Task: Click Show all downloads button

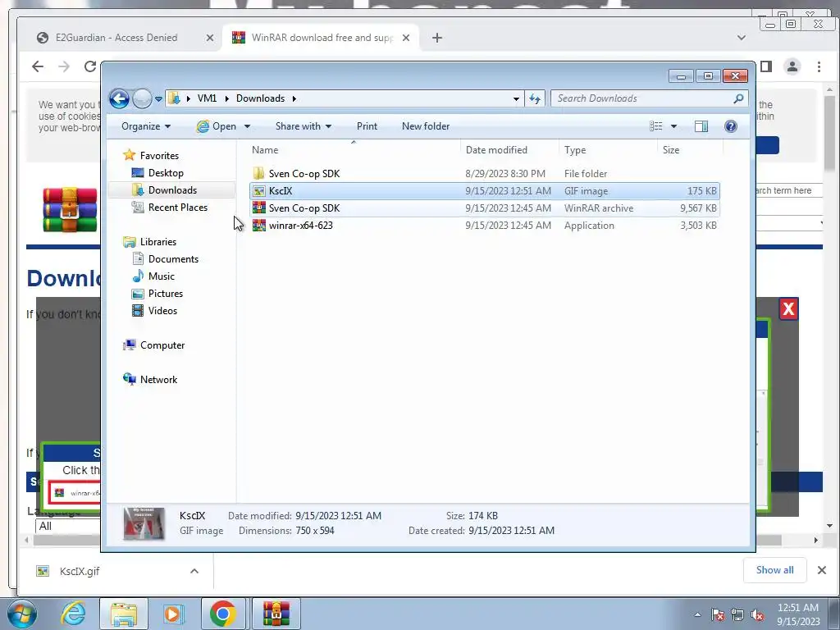Action: 774,570
